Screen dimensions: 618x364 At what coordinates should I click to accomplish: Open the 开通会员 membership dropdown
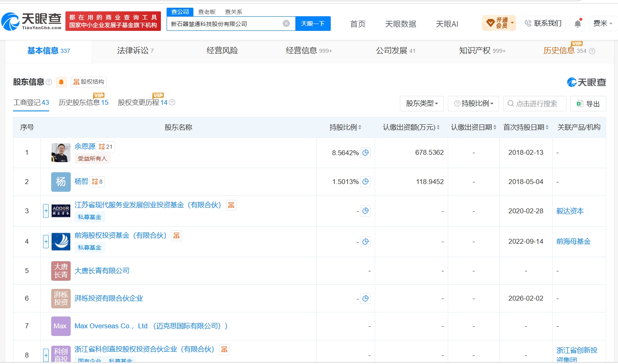coord(499,23)
